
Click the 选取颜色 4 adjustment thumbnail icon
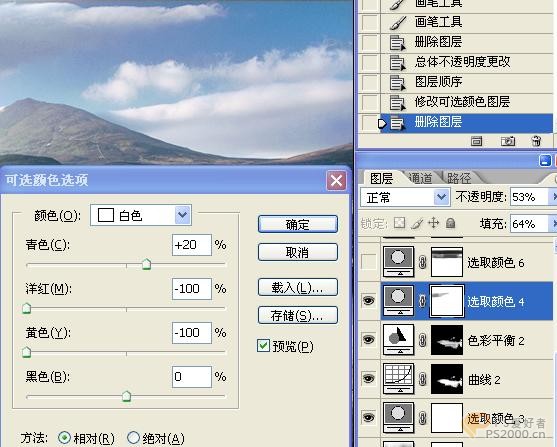399,301
